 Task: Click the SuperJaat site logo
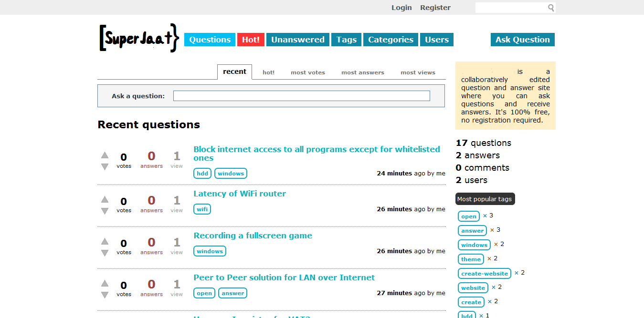139,38
